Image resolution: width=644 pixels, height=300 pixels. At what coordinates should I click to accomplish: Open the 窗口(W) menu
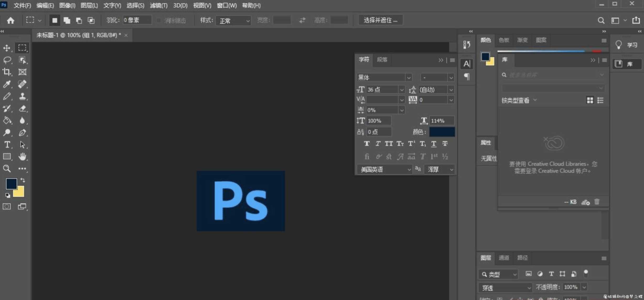tap(227, 5)
